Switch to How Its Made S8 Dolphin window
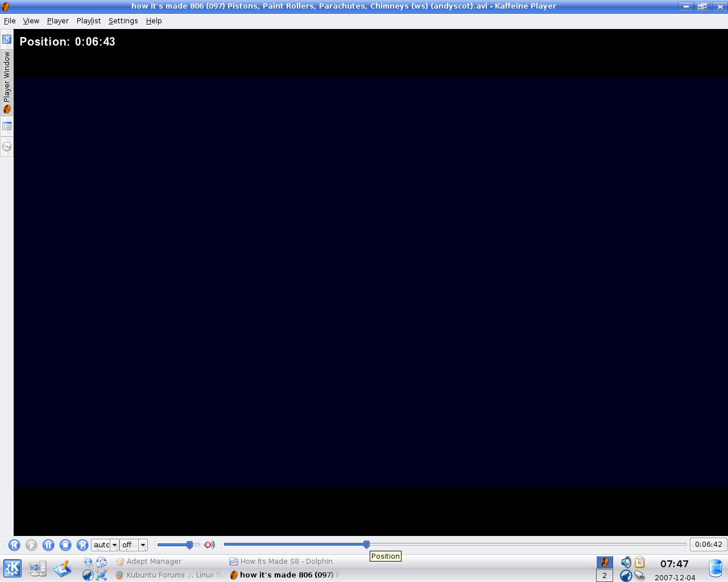Viewport: 728px width, 582px height. 286,562
